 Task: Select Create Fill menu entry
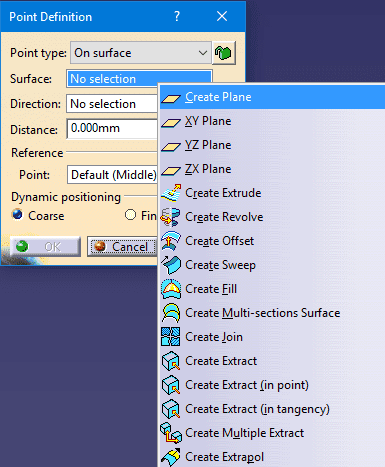pyautogui.click(x=272, y=289)
